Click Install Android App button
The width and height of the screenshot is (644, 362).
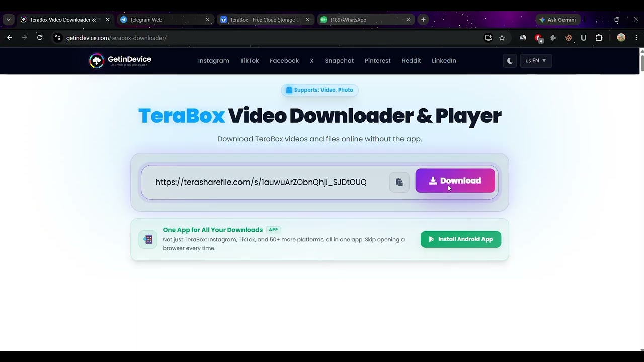(x=461, y=239)
